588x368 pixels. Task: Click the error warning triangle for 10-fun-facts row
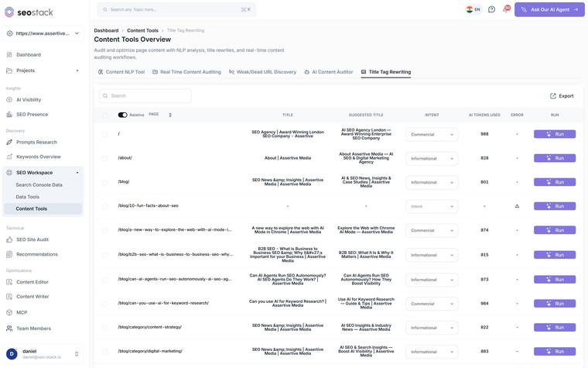tap(517, 206)
